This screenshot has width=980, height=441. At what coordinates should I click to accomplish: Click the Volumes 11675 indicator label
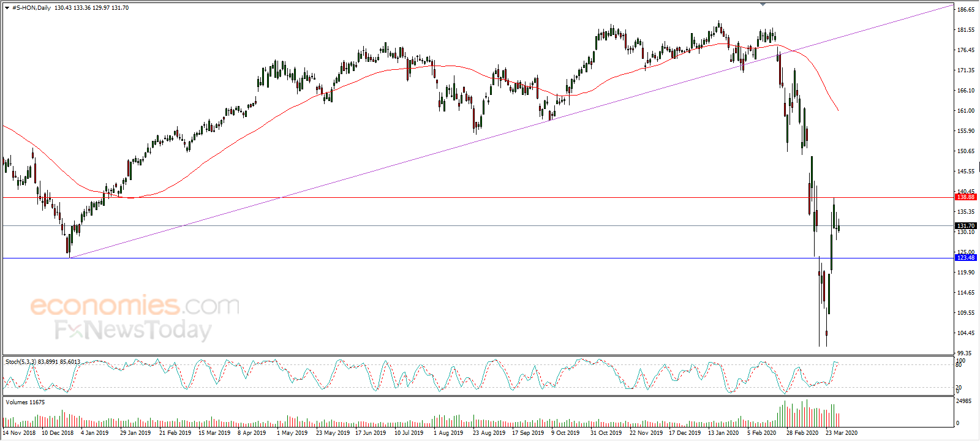coord(25,402)
